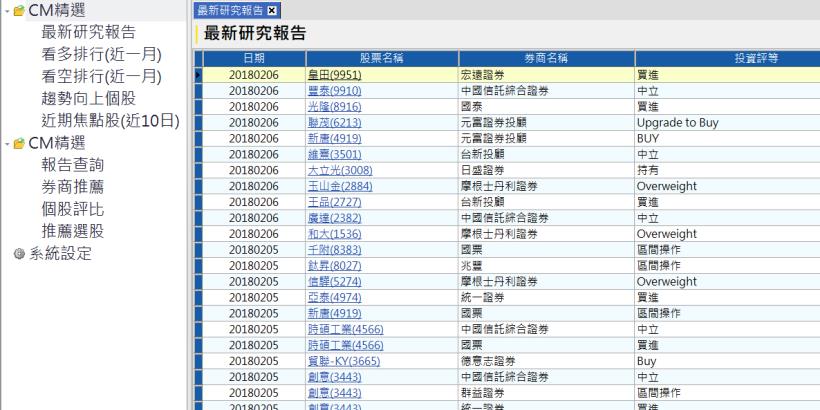
Task: Select 看空排行(近一月) from the sidebar
Action: pos(101,76)
